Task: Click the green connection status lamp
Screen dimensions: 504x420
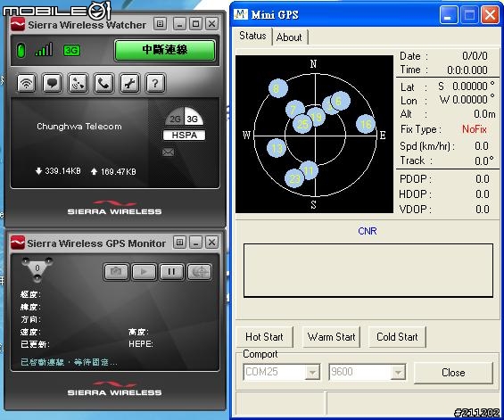Action: coord(21,51)
